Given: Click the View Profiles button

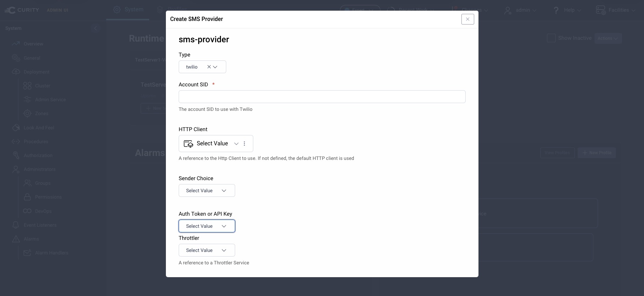Looking at the screenshot, I should (x=557, y=153).
